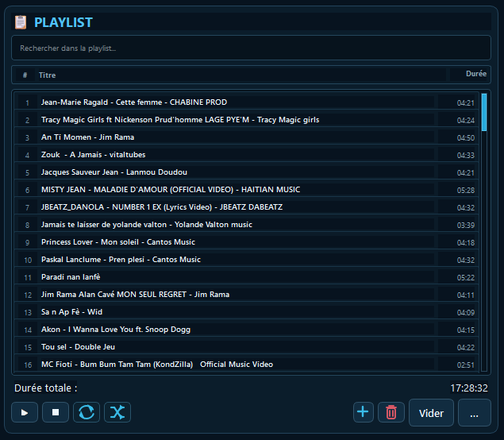
Task: Click row number 13 cell
Action: pos(28,313)
